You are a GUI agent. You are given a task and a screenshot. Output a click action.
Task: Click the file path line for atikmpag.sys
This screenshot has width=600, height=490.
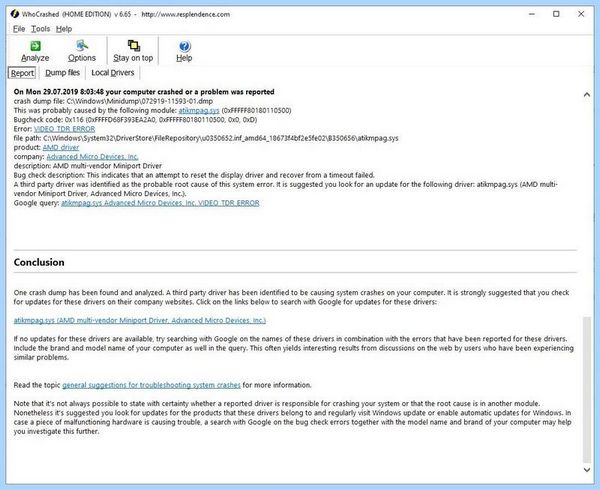pos(206,138)
